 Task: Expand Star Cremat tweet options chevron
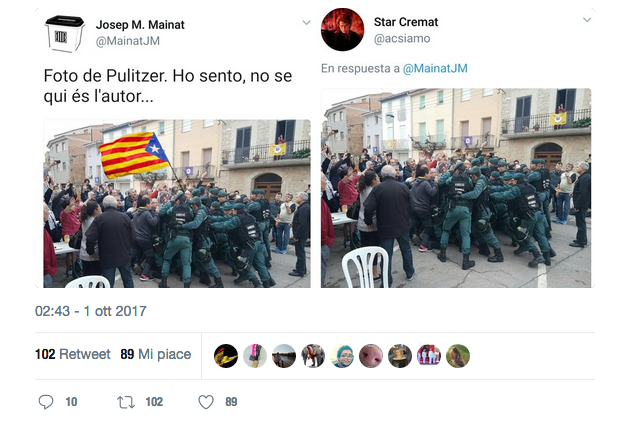[587, 19]
